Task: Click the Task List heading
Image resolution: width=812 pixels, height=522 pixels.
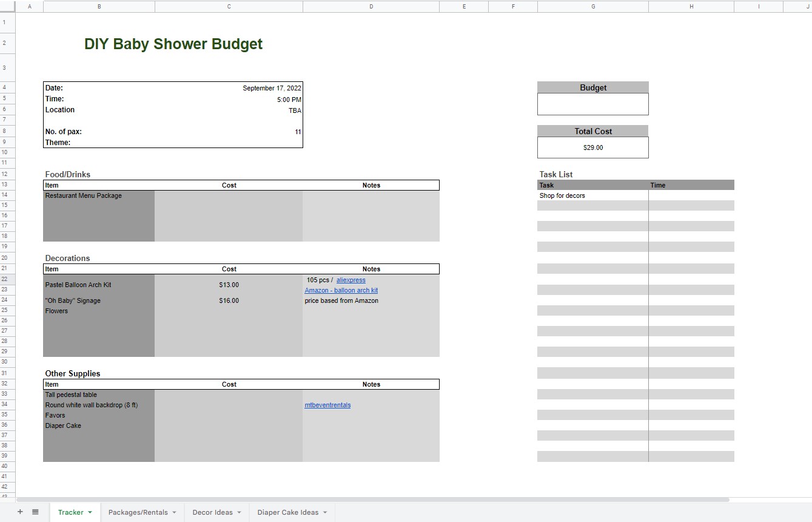Action: [x=556, y=174]
